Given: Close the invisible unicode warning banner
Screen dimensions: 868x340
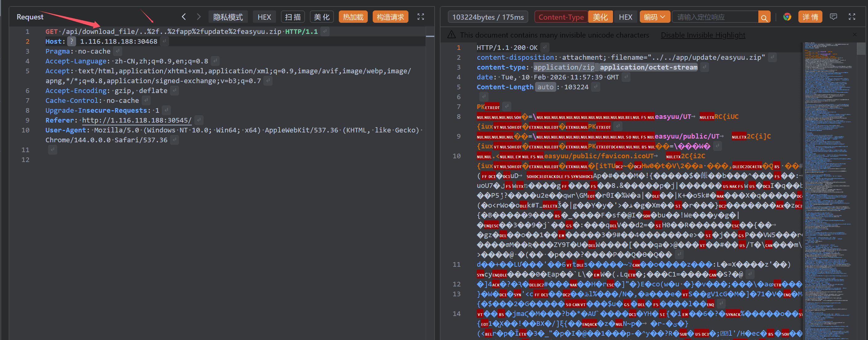Looking at the screenshot, I should (854, 34).
